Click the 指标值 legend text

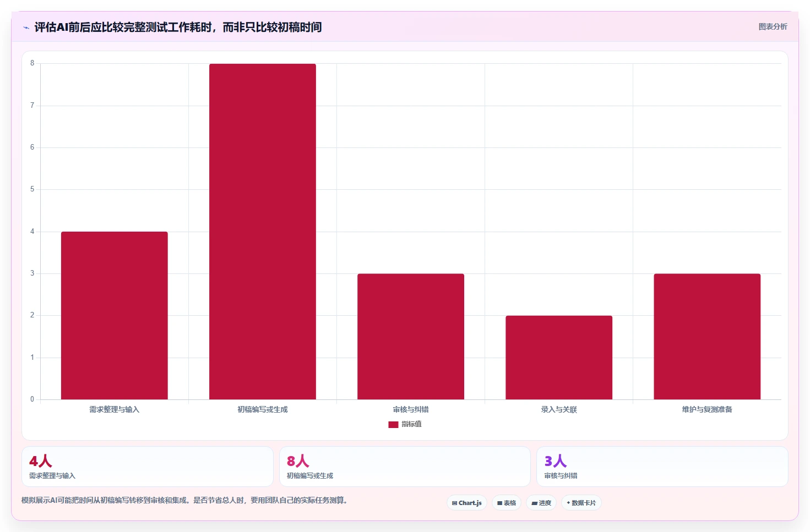[411, 424]
